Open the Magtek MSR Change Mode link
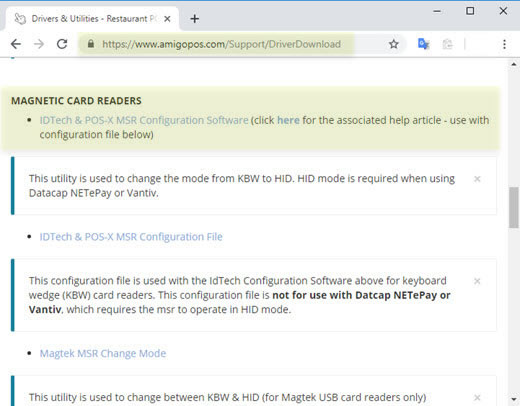This screenshot has height=406, width=520. pos(103,353)
